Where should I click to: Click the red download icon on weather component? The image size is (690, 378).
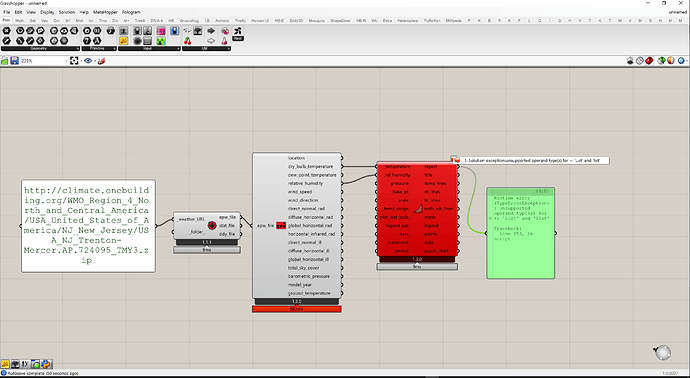(x=212, y=225)
